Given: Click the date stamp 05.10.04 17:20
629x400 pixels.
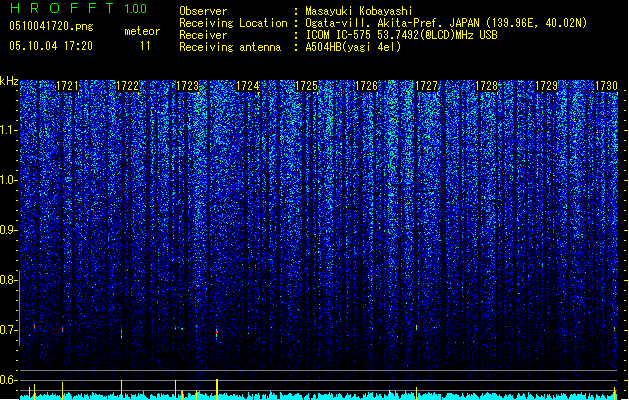Looking at the screenshot, I should point(51,46).
